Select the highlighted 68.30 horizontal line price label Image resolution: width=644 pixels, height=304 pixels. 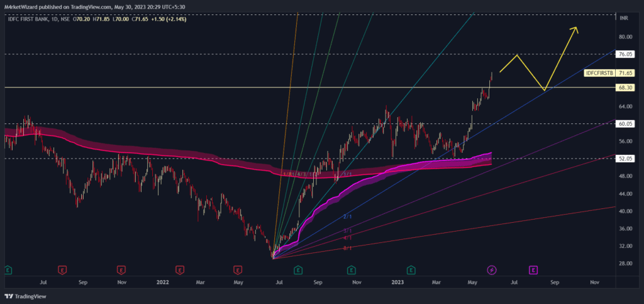tap(626, 87)
